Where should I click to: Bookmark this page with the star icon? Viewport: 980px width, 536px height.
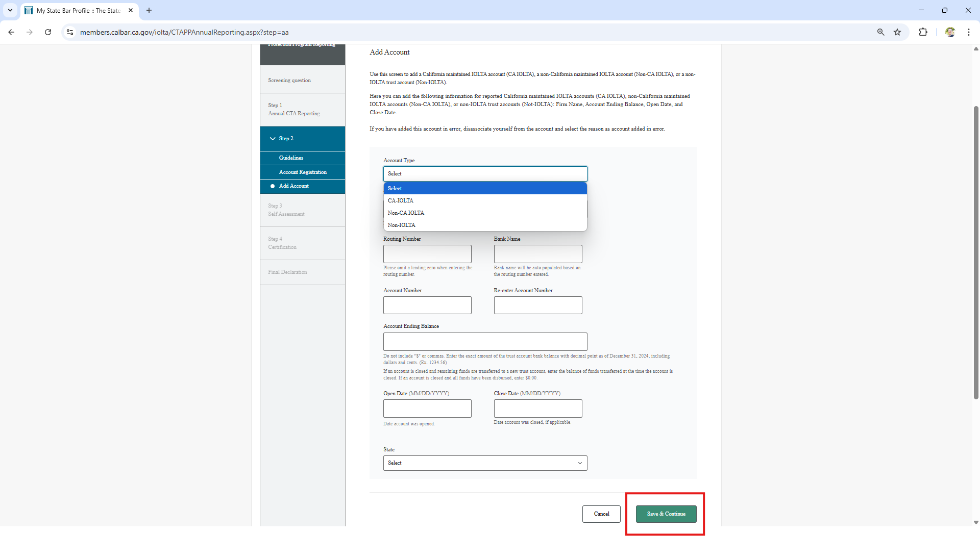click(x=897, y=32)
